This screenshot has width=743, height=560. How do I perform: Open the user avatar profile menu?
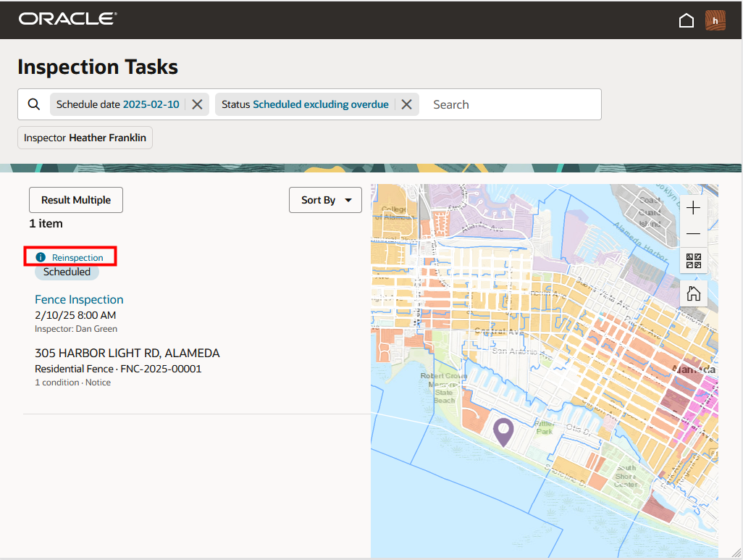(715, 20)
